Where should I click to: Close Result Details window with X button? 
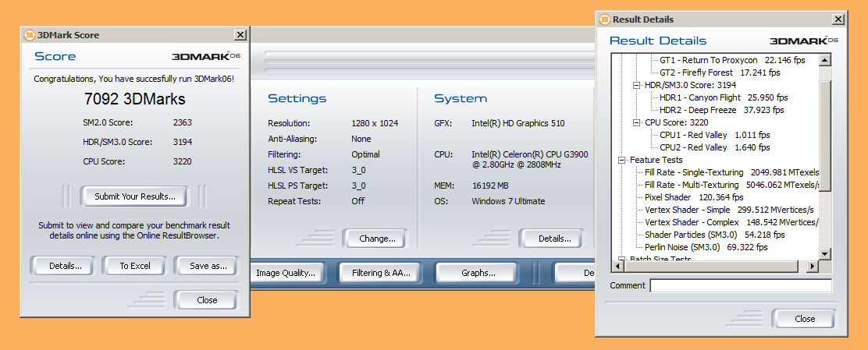[x=838, y=19]
